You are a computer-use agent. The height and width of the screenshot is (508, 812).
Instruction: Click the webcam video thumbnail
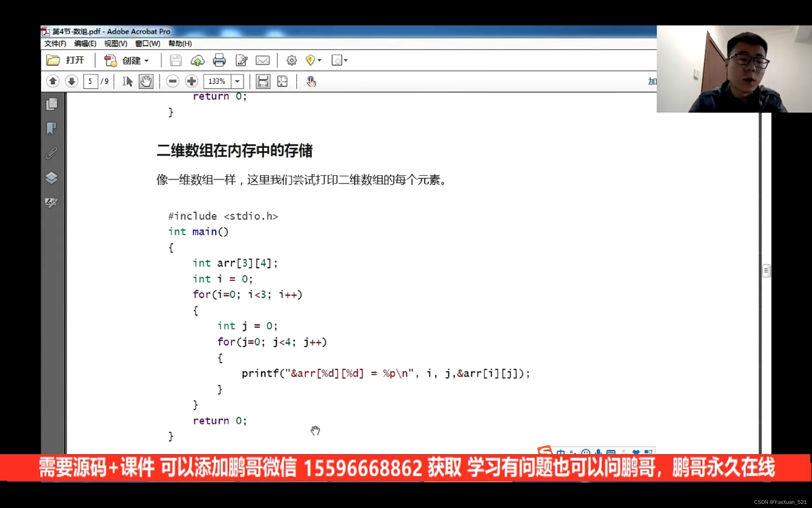[x=734, y=69]
